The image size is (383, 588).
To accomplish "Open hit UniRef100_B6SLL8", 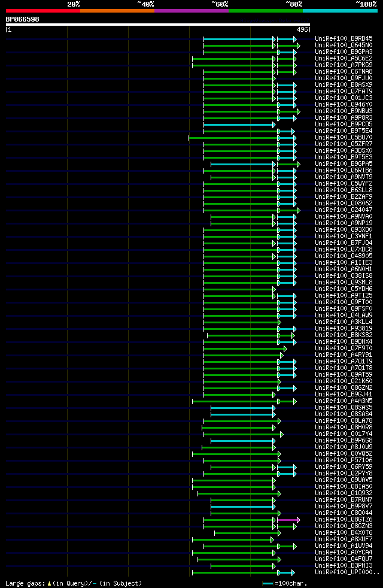I will point(344,190).
